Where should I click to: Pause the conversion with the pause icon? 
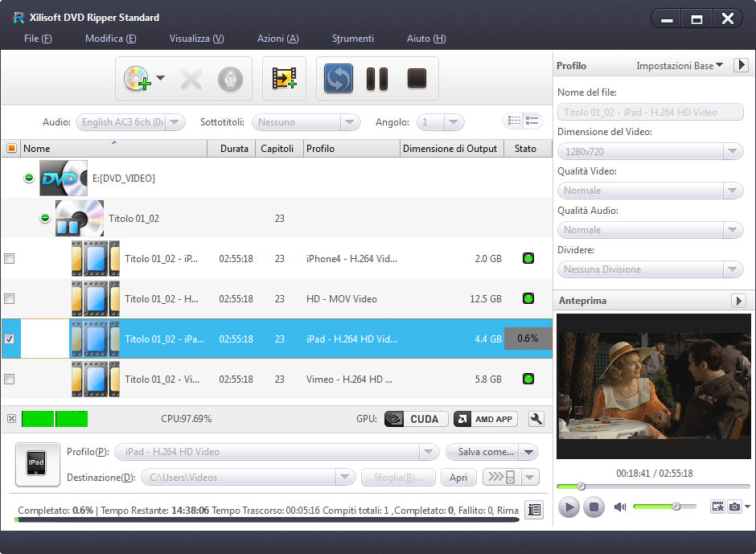377,79
